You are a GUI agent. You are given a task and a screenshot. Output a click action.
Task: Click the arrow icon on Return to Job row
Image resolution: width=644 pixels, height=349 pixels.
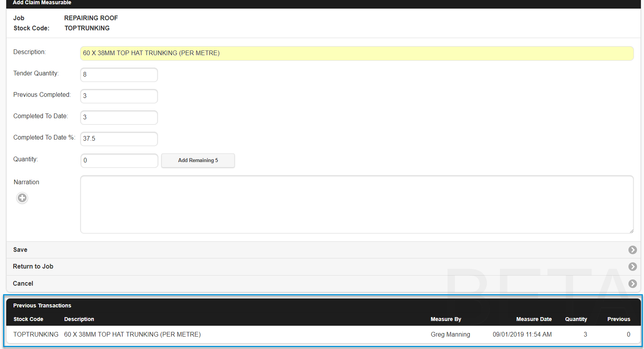click(632, 267)
